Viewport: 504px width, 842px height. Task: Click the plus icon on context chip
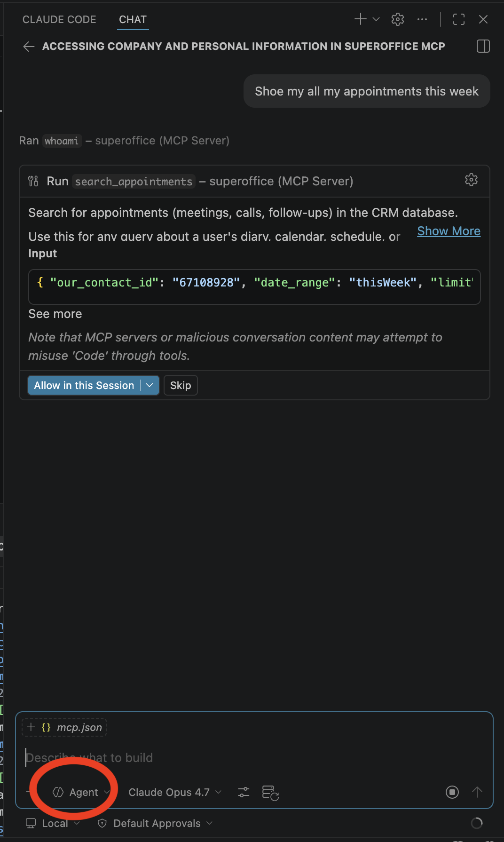31,727
